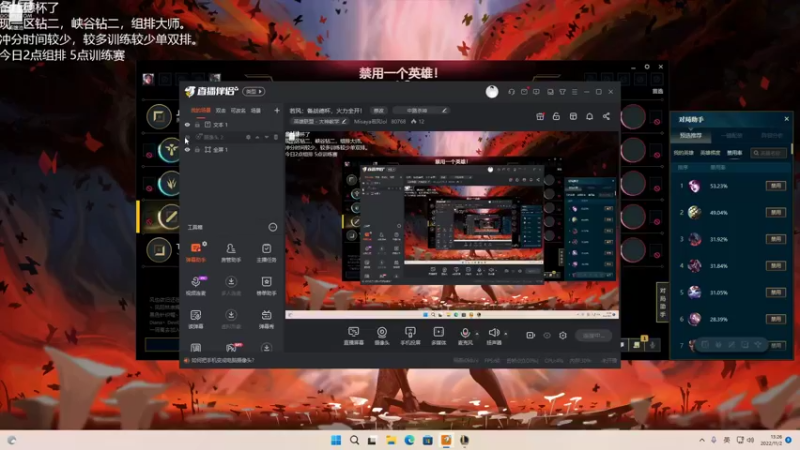Collapse the 工具箱 panel with round button

click(x=272, y=227)
